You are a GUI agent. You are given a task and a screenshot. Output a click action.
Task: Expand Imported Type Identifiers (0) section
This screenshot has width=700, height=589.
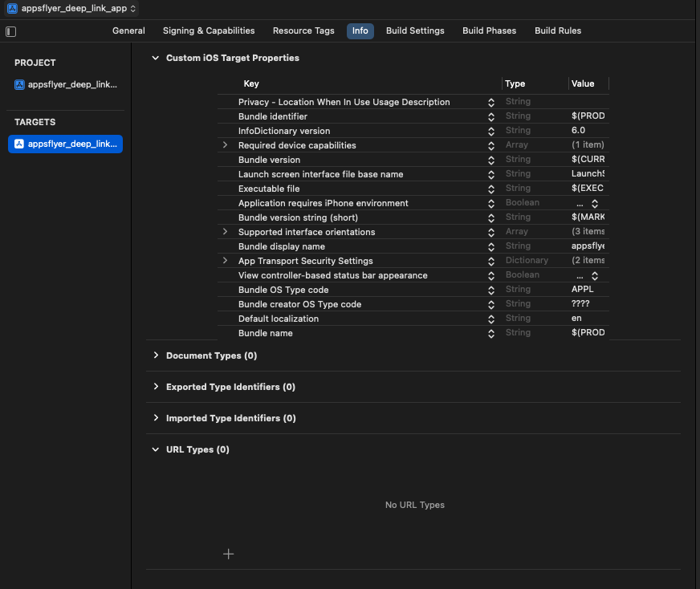coord(156,417)
